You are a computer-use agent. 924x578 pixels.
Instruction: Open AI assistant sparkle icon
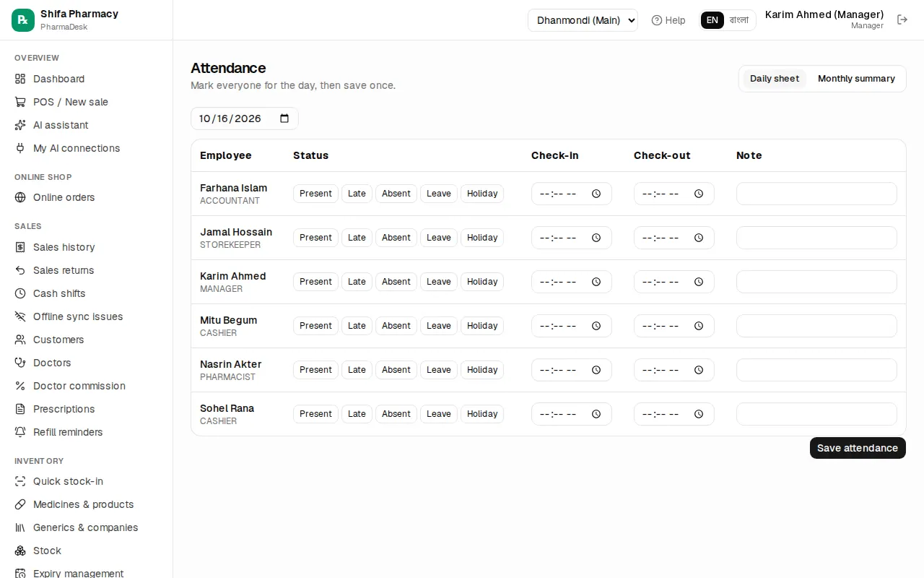(x=20, y=125)
